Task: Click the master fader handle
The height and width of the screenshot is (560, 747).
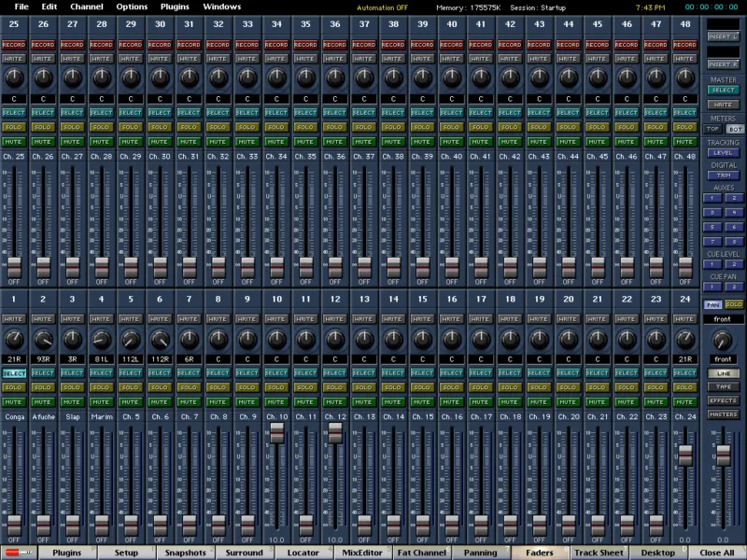Action: [x=723, y=455]
